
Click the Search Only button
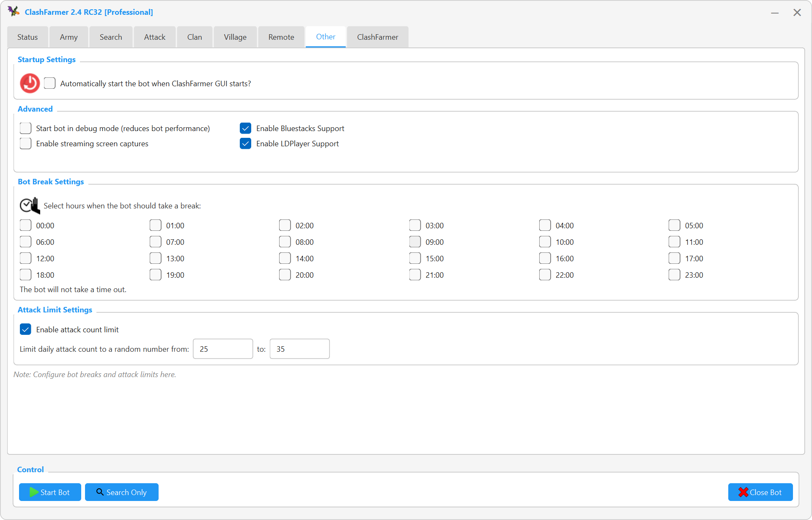122,492
